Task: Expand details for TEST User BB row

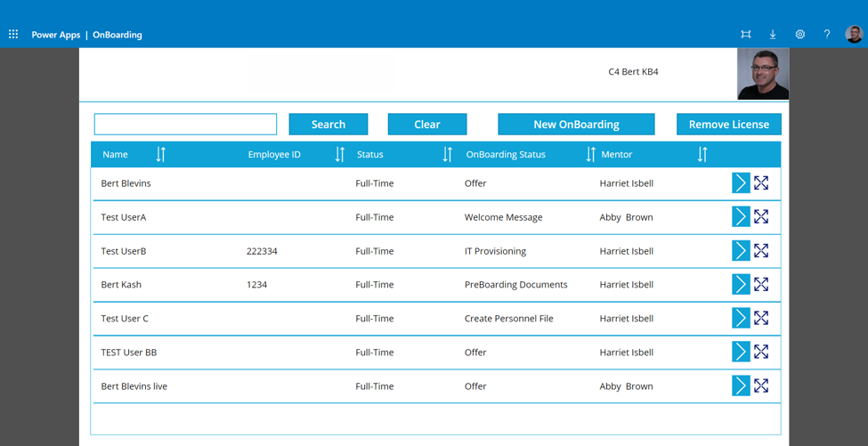Action: click(761, 353)
